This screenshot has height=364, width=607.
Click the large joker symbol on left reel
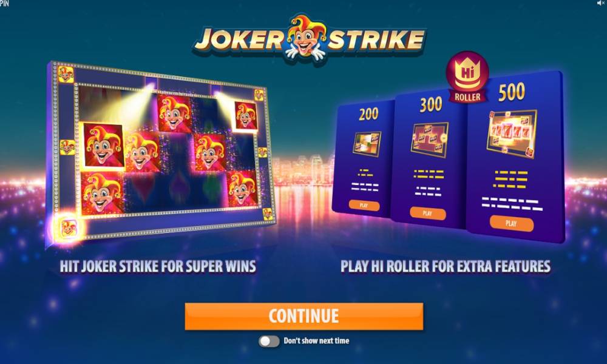(104, 146)
